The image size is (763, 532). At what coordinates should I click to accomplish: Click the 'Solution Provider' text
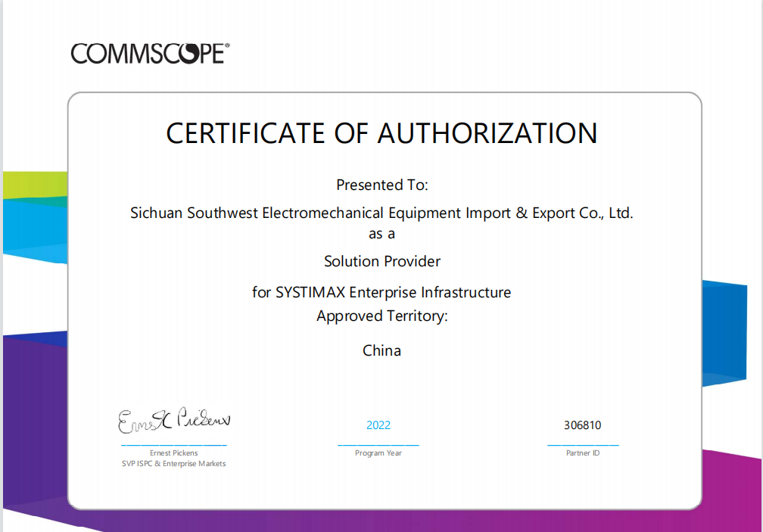[382, 261]
